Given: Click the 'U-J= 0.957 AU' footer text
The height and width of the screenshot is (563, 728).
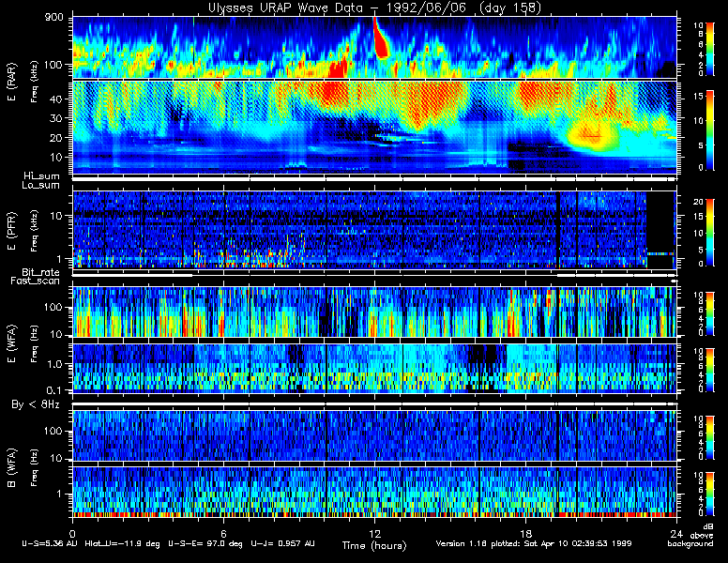Looking at the screenshot, I should [x=282, y=543].
